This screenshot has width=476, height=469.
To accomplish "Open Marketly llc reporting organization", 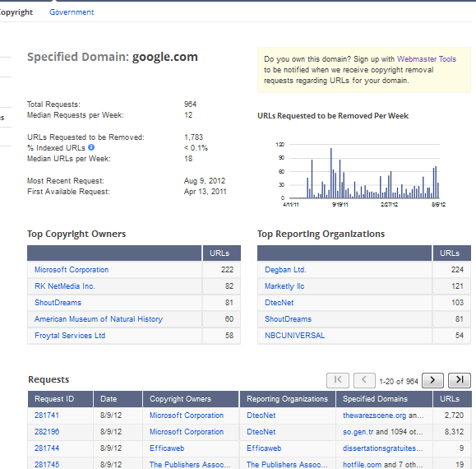I will point(284,286).
